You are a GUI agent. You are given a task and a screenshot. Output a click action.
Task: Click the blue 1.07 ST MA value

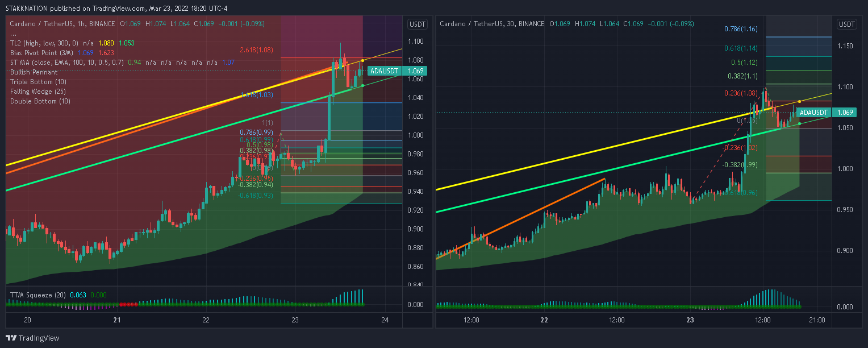[228, 63]
